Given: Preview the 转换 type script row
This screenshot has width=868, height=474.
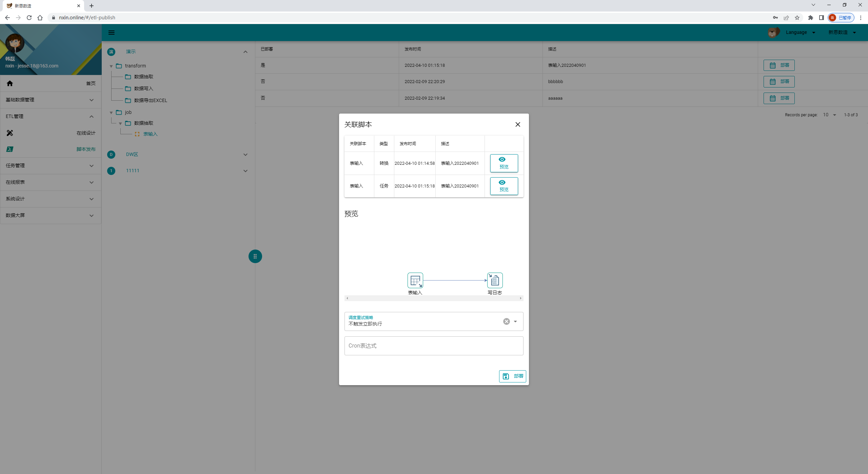Looking at the screenshot, I should (x=504, y=163).
